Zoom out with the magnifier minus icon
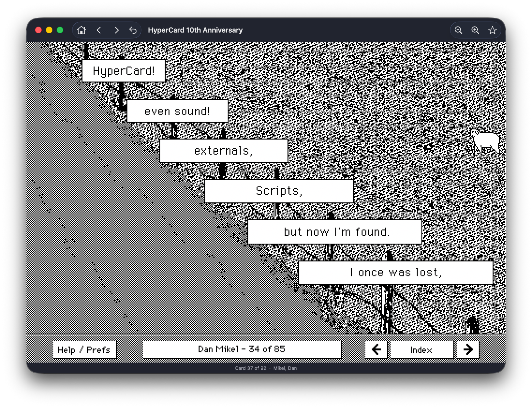 [x=458, y=30]
